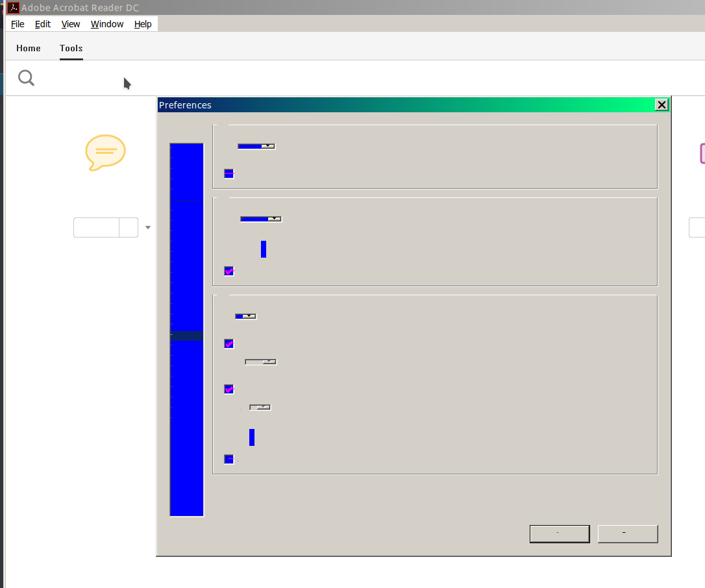Image resolution: width=705 pixels, height=588 pixels.
Task: Close the Preferences dialog with X
Action: pos(662,105)
